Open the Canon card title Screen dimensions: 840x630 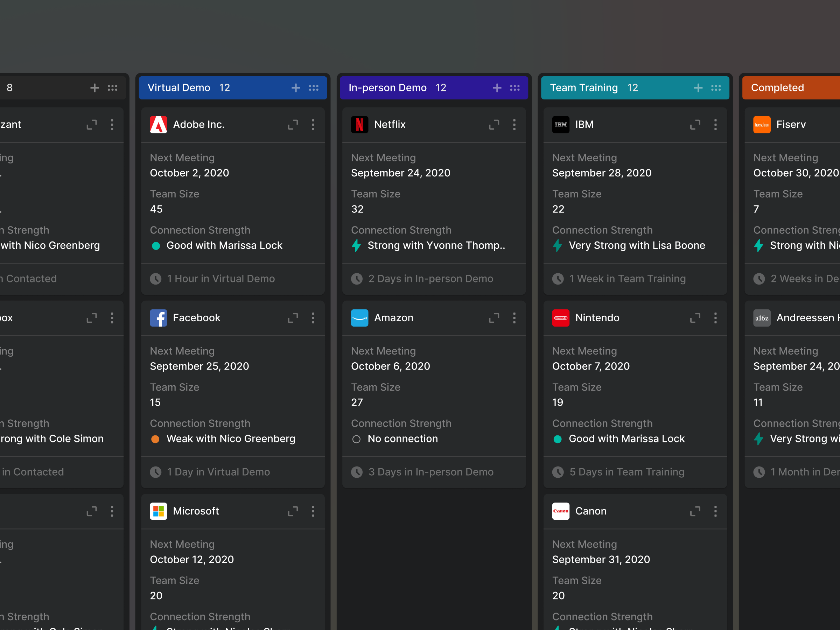[591, 511]
